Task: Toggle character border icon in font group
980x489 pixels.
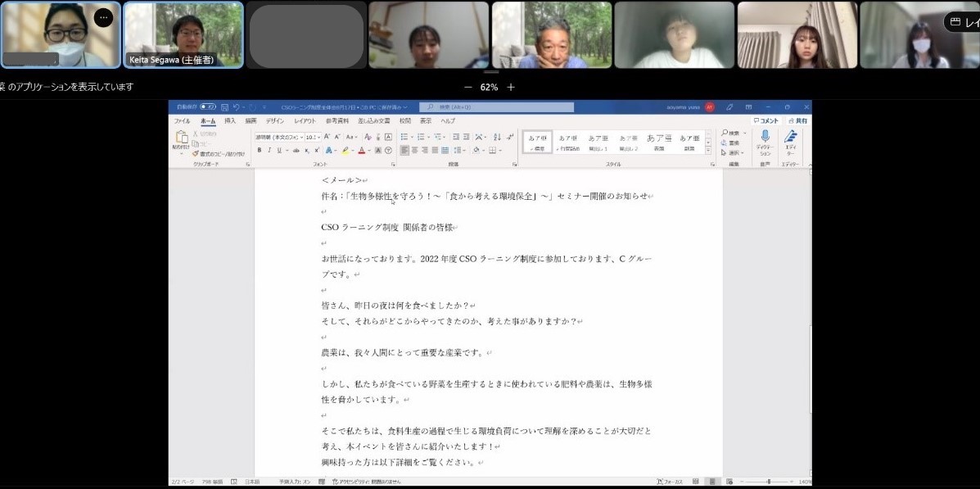Action: pos(388,136)
